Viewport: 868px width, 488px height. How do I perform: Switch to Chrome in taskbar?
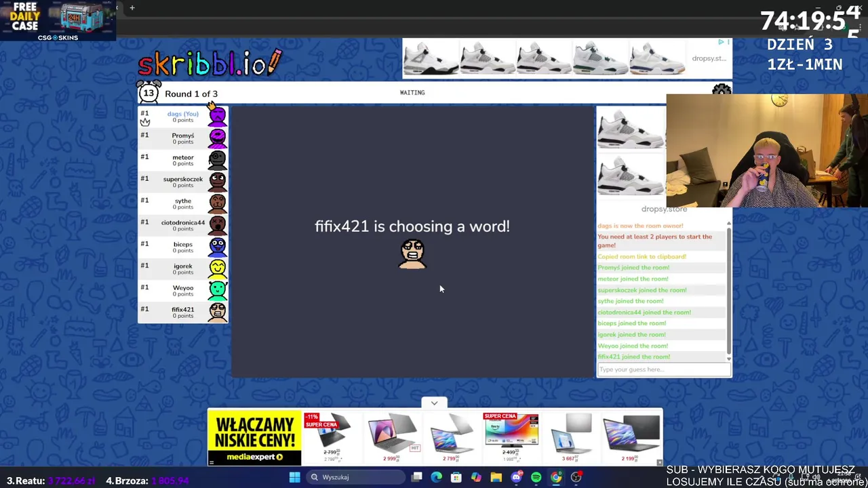tap(556, 477)
